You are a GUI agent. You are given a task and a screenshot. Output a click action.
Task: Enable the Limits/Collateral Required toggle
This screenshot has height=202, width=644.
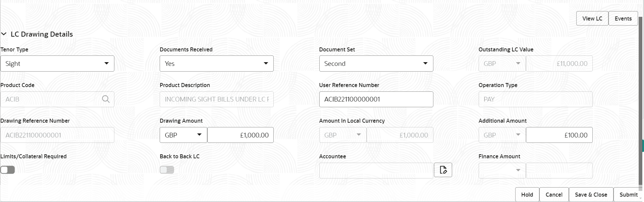[7, 170]
